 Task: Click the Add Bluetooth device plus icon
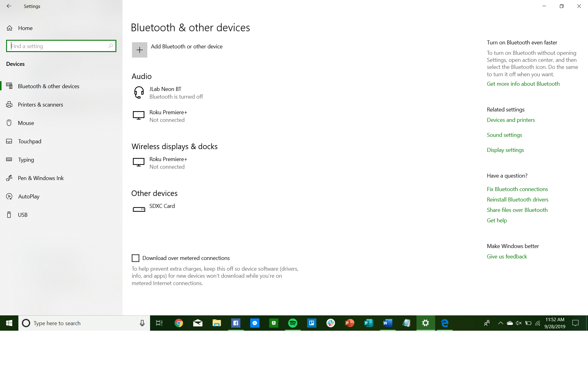coord(139,50)
